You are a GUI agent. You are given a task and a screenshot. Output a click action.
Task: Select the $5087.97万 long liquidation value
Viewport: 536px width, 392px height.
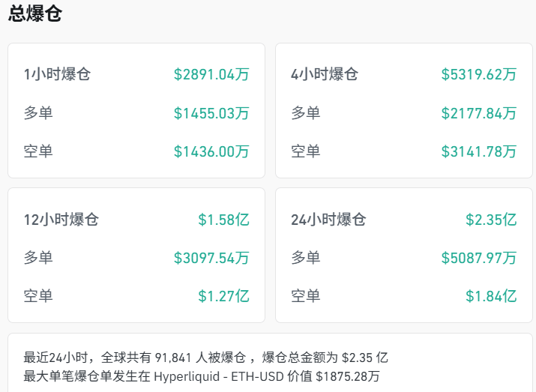(479, 258)
